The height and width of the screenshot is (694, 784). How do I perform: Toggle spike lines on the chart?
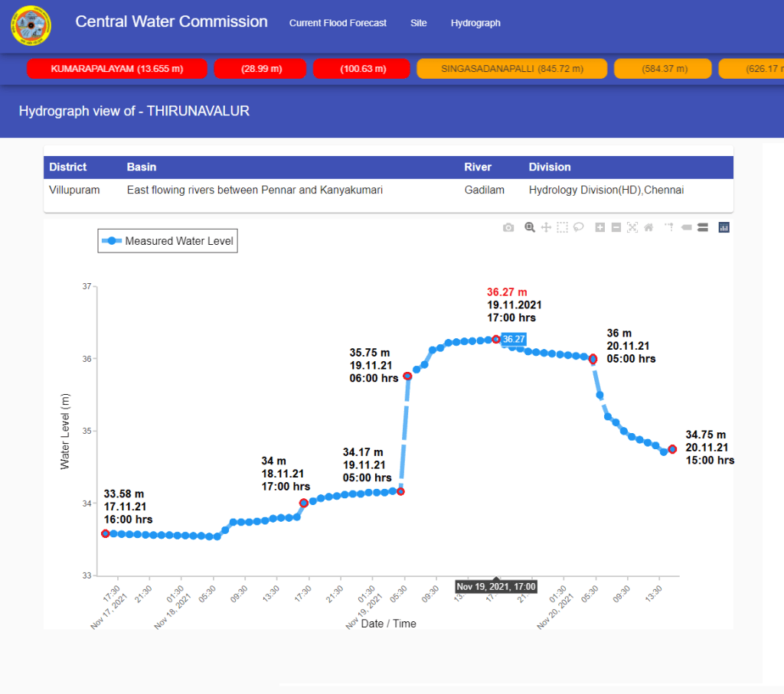(x=668, y=227)
